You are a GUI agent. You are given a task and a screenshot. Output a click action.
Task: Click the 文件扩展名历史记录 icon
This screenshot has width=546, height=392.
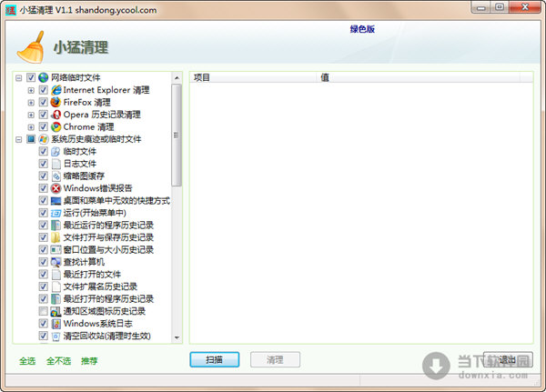(x=56, y=286)
